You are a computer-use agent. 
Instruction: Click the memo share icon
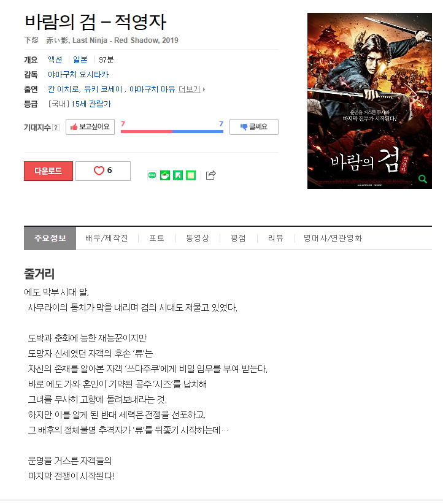[x=191, y=175]
